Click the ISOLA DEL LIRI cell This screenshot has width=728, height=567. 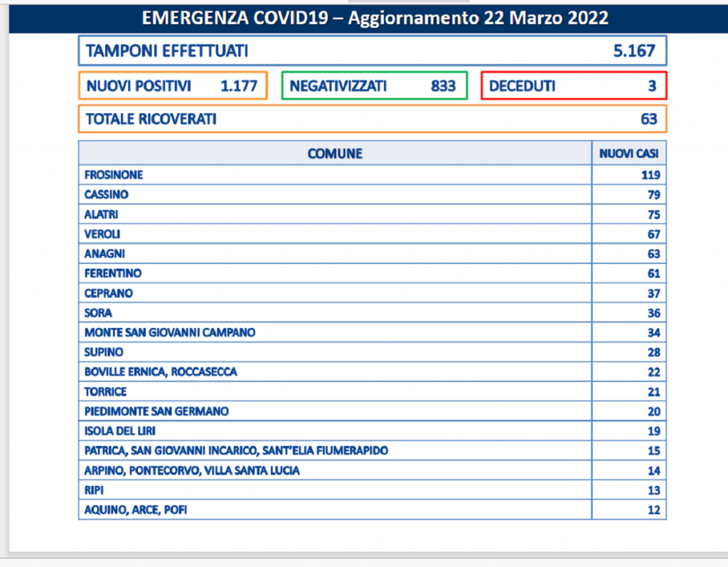[x=335, y=430]
